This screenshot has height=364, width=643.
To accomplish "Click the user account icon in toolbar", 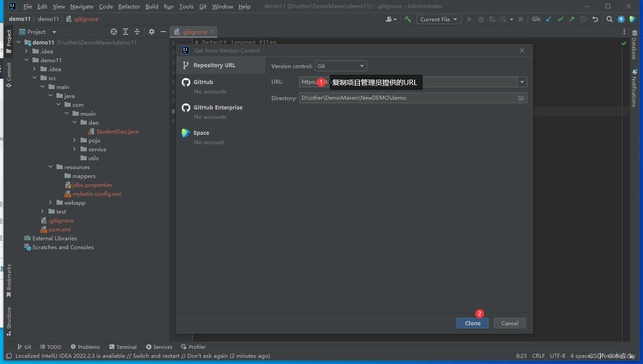I will tap(391, 19).
